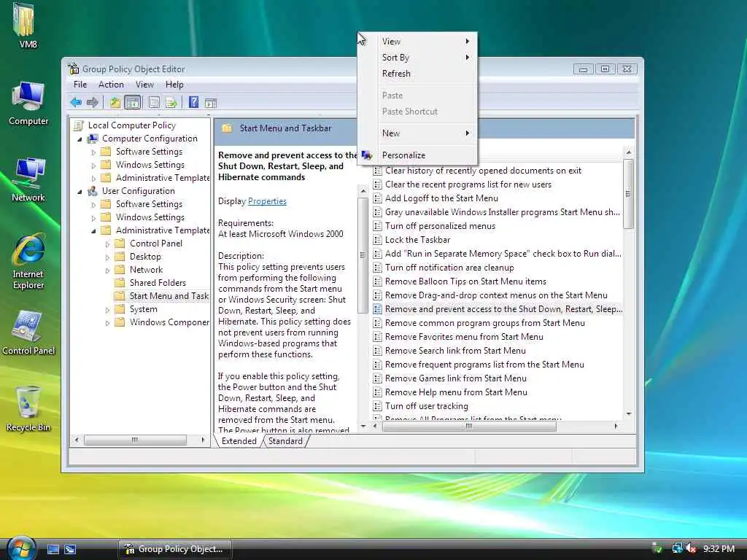The width and height of the screenshot is (747, 560).
Task: Open the View submenu in the context menu
Action: (417, 41)
